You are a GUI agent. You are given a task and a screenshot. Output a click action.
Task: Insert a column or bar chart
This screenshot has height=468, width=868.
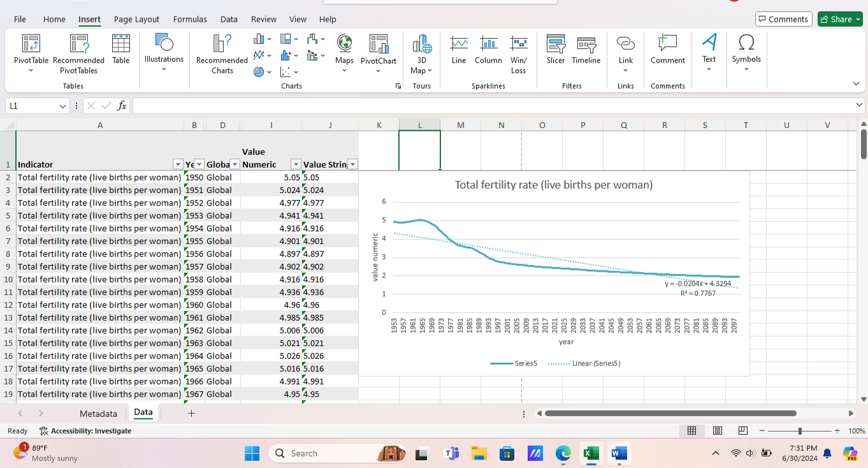coord(262,40)
